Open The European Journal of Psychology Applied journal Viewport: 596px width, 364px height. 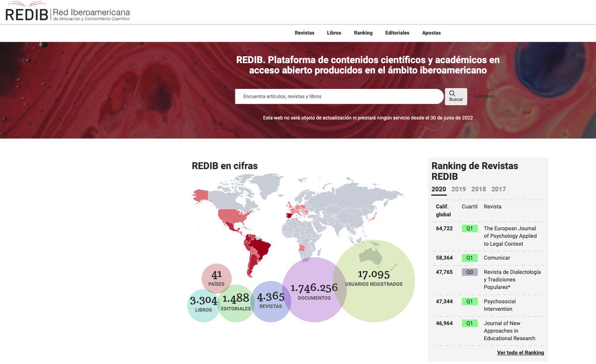tap(510, 236)
